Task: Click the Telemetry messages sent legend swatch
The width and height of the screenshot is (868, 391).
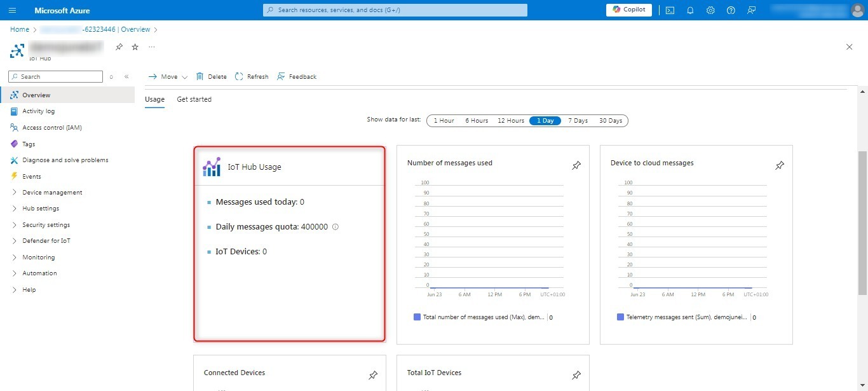Action: (x=620, y=317)
